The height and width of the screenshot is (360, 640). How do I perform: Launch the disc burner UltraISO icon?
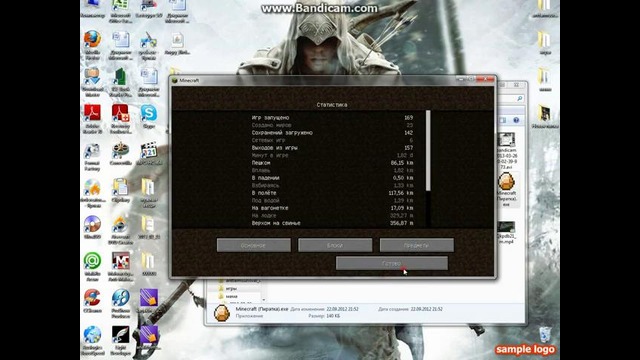(x=93, y=227)
